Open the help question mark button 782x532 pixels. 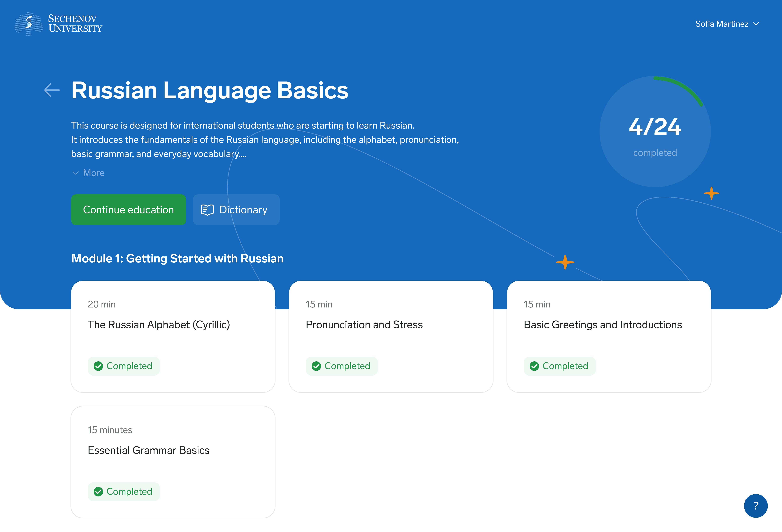tap(755, 505)
